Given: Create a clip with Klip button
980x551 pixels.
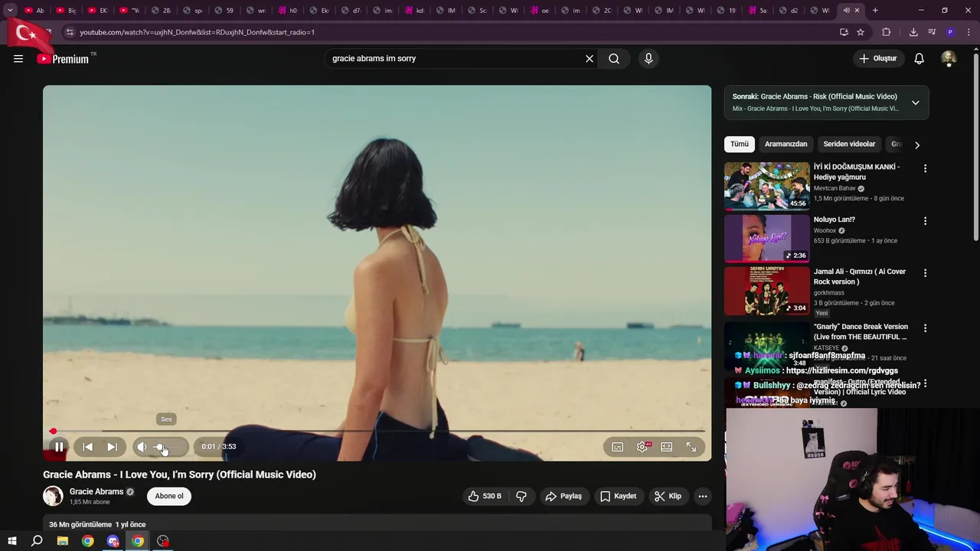Looking at the screenshot, I should pyautogui.click(x=668, y=496).
